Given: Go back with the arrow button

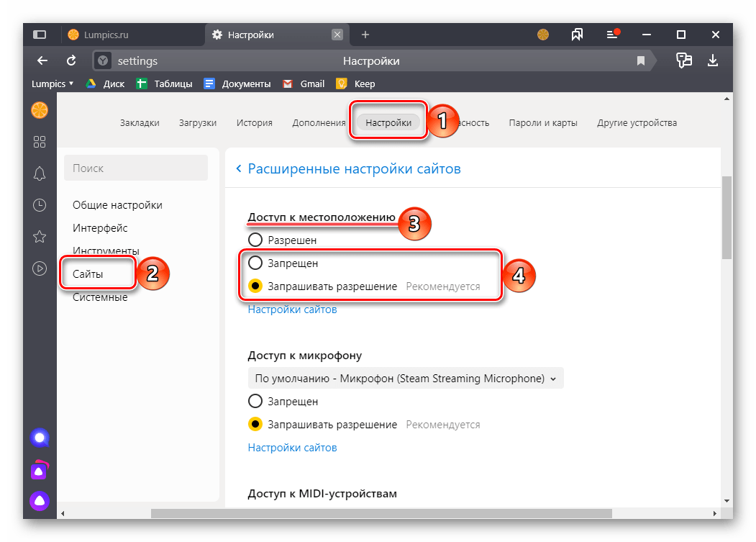Looking at the screenshot, I should click(x=42, y=60).
